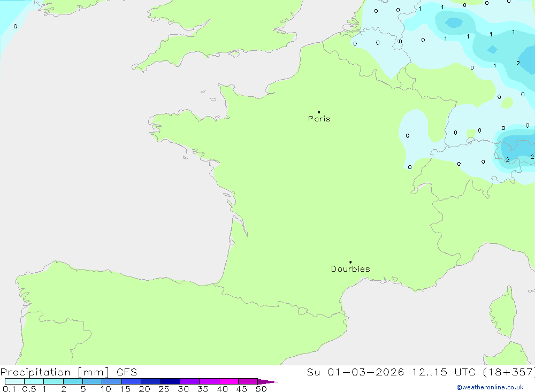Click the (18+357) forecast hour text

pyautogui.click(x=509, y=372)
